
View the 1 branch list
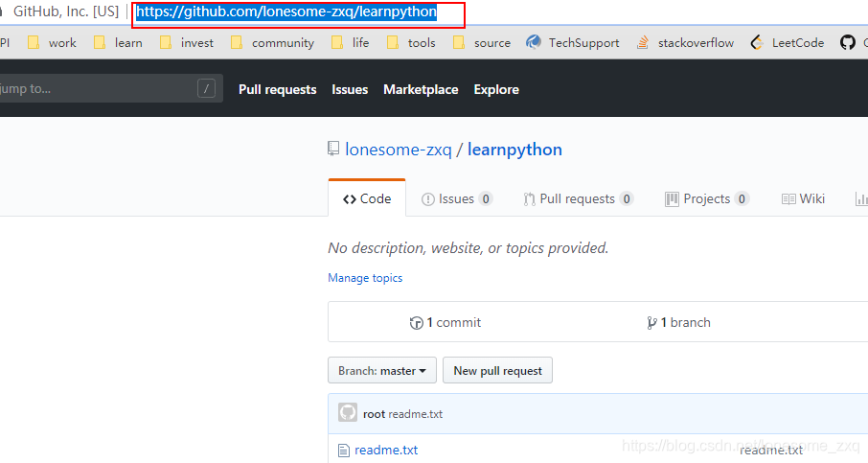678,322
